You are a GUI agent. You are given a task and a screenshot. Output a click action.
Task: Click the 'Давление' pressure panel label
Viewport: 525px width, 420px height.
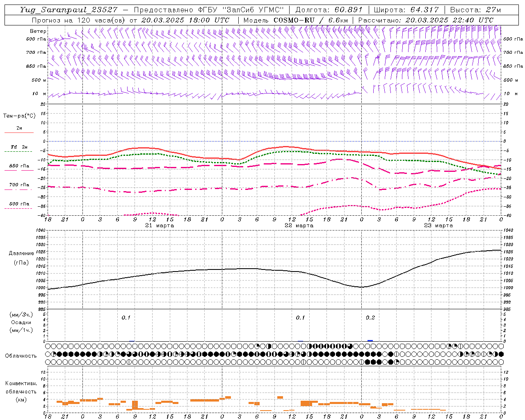click(x=21, y=253)
